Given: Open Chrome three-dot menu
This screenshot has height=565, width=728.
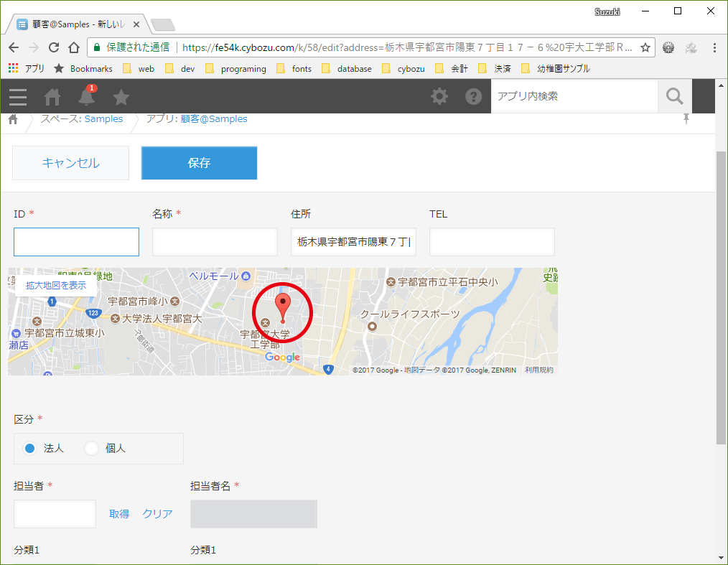Looking at the screenshot, I should click(x=714, y=47).
